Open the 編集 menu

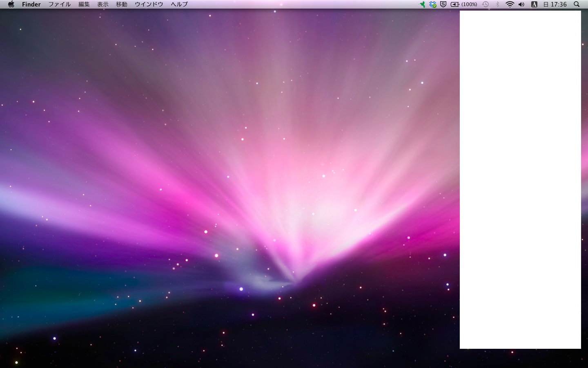(x=84, y=4)
